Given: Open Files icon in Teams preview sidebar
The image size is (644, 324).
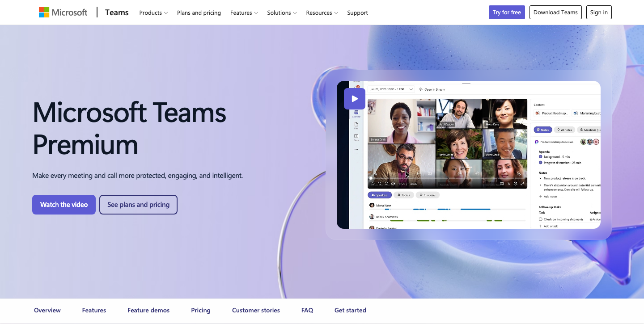Looking at the screenshot, I should click(x=356, y=125).
